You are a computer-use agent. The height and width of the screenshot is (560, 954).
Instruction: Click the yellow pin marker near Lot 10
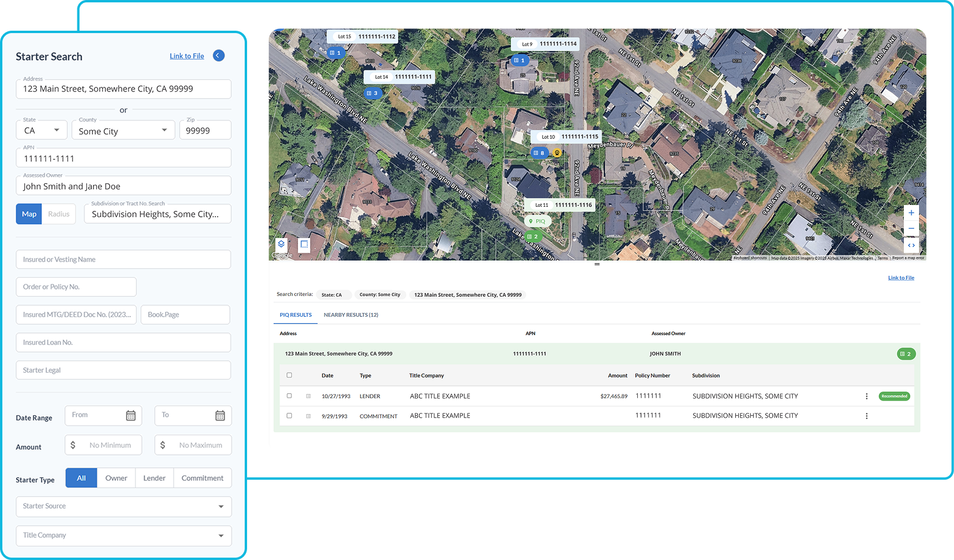tap(557, 153)
